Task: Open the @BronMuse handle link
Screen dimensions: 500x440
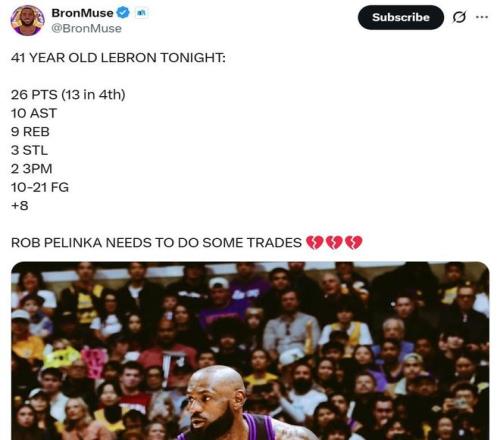Action: tap(86, 28)
